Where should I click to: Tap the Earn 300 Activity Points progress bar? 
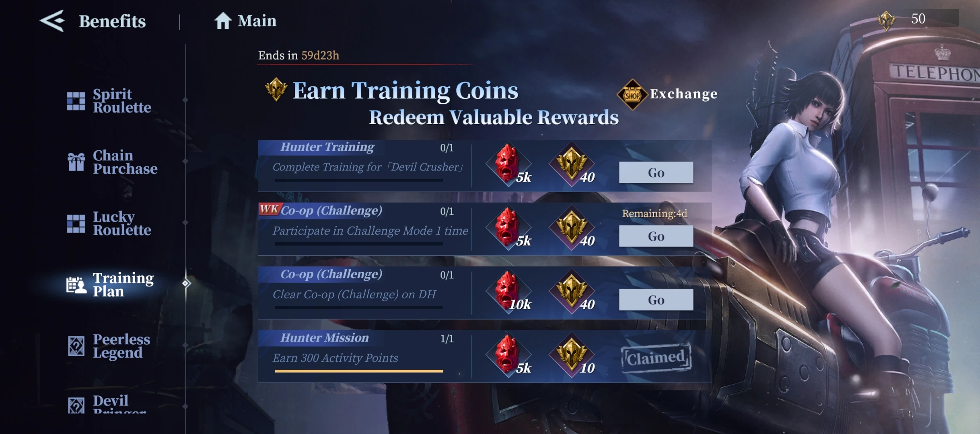[359, 371]
